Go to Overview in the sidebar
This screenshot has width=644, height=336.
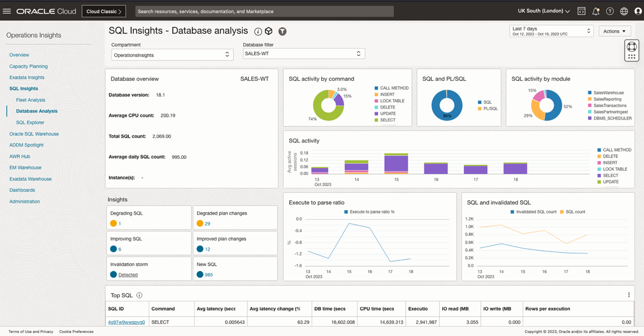click(x=19, y=55)
